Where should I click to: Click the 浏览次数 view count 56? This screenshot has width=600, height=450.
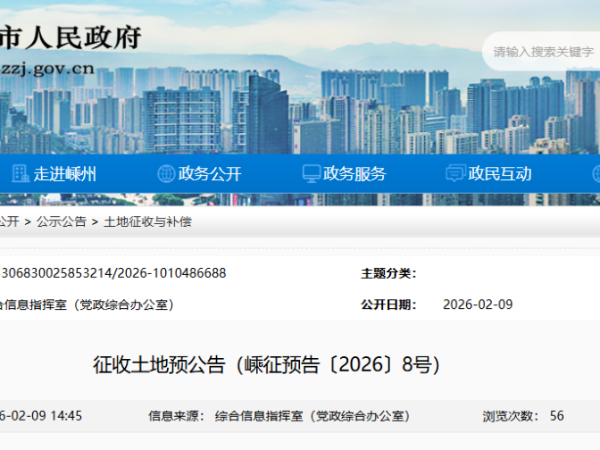click(557, 415)
